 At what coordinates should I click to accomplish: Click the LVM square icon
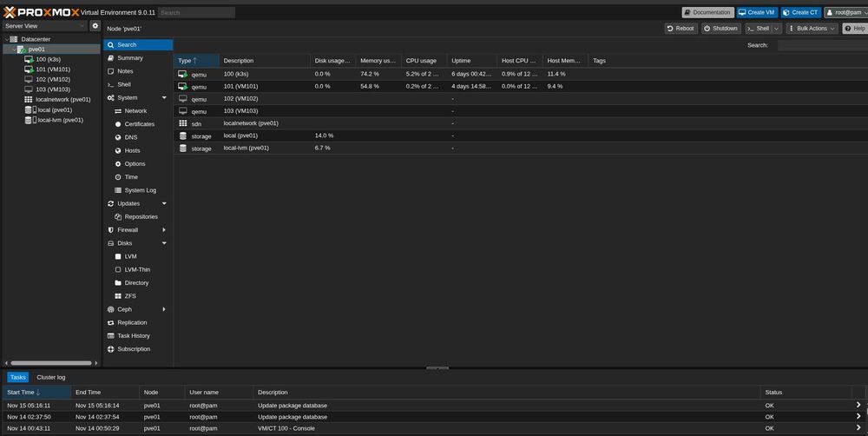[118, 256]
